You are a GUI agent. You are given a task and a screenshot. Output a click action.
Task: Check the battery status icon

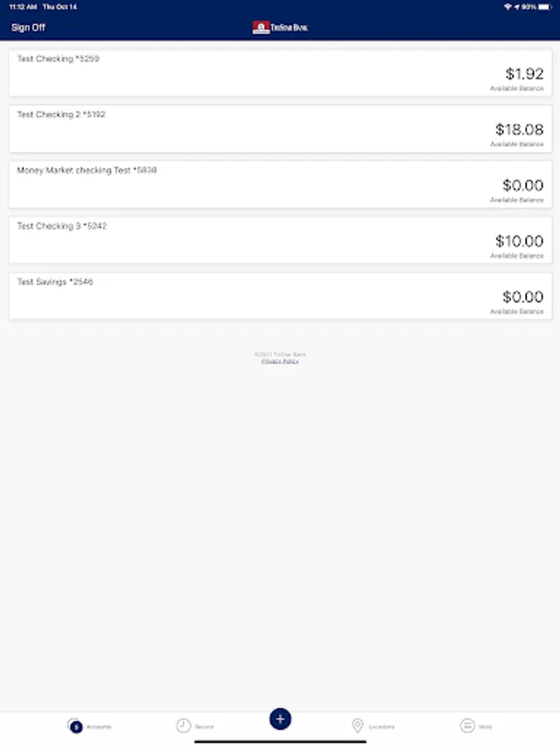point(544,7)
